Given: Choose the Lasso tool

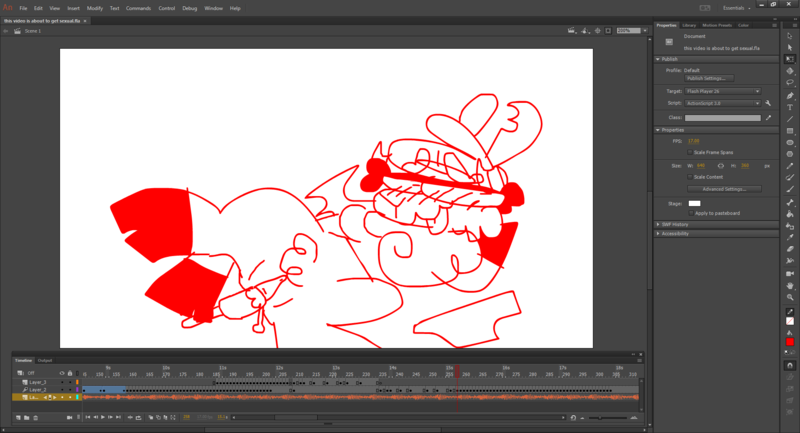Looking at the screenshot, I should (x=790, y=83).
